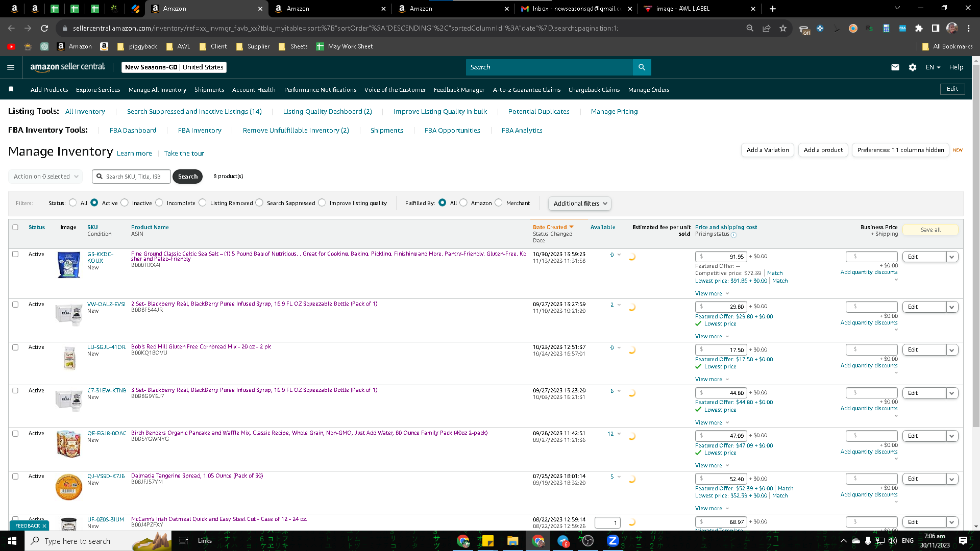This screenshot has height=551, width=980.
Task: Open the browser tab search chevron
Action: [897, 8]
